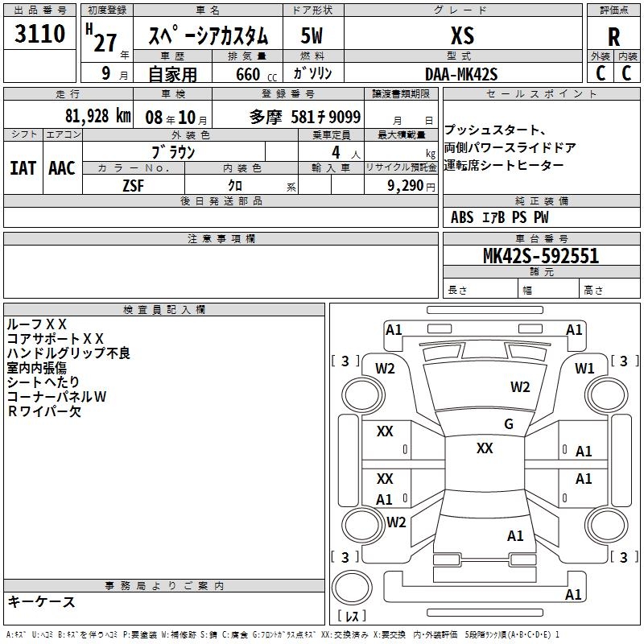This screenshot has width=644, height=644.
Task: Click the note コーナーパネルW
Action: (x=56, y=396)
